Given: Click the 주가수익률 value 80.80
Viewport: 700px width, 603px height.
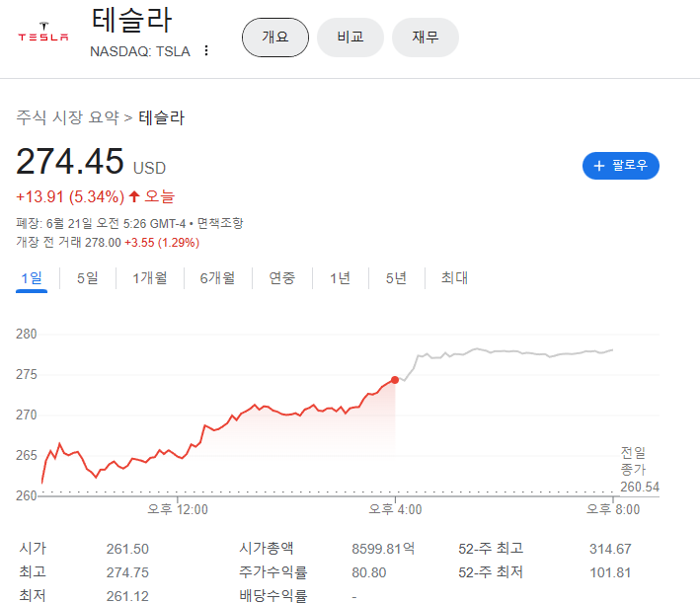Looking at the screenshot, I should pyautogui.click(x=368, y=572).
